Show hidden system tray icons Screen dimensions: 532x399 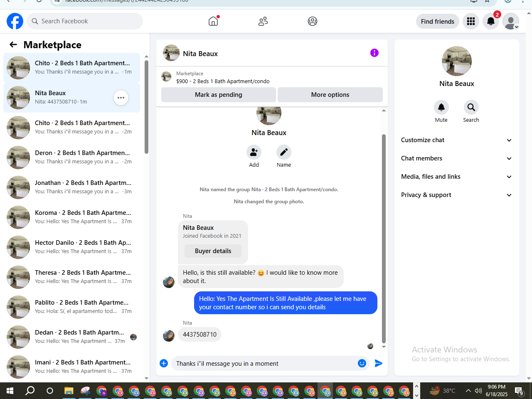coord(468,391)
